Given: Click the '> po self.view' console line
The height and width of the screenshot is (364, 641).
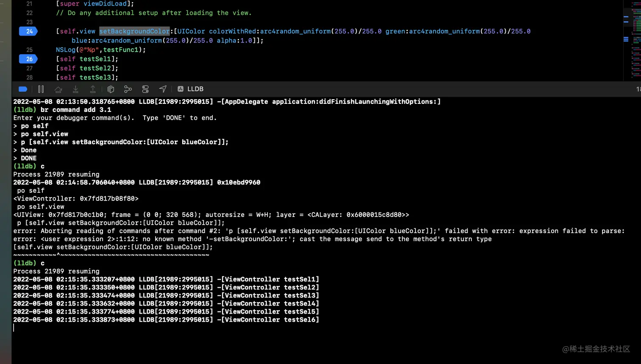Looking at the screenshot, I should pos(41,134).
